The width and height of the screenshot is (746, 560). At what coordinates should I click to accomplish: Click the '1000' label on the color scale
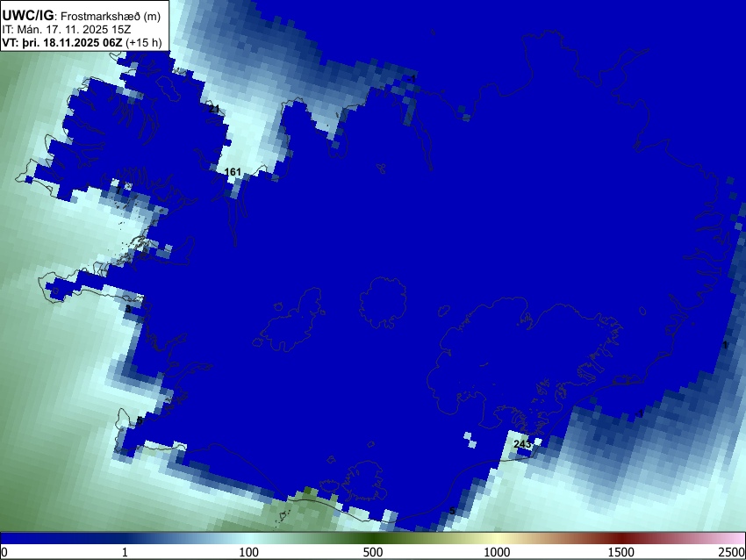(497, 552)
